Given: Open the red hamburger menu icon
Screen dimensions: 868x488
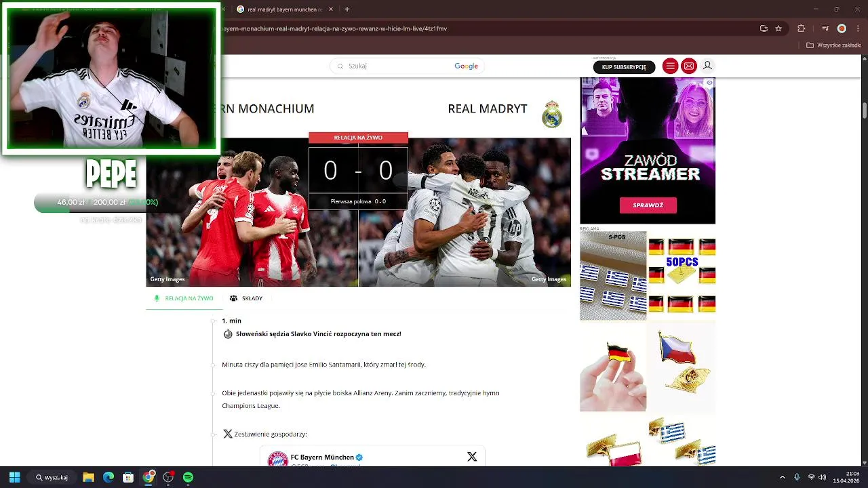Looking at the screenshot, I should click(670, 66).
